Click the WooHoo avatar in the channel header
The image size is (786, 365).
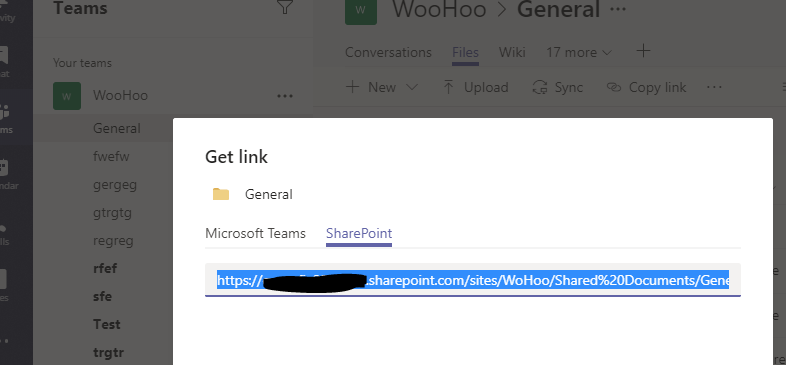[360, 11]
